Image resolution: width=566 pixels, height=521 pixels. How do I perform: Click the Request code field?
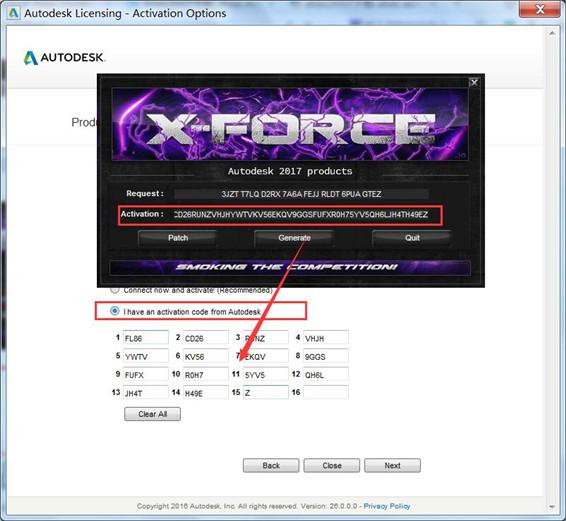pos(301,194)
